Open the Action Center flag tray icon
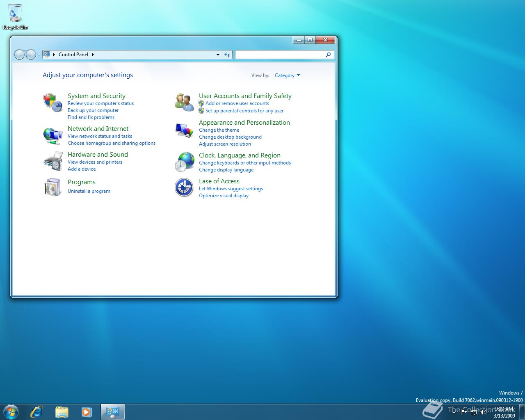 tap(464, 412)
